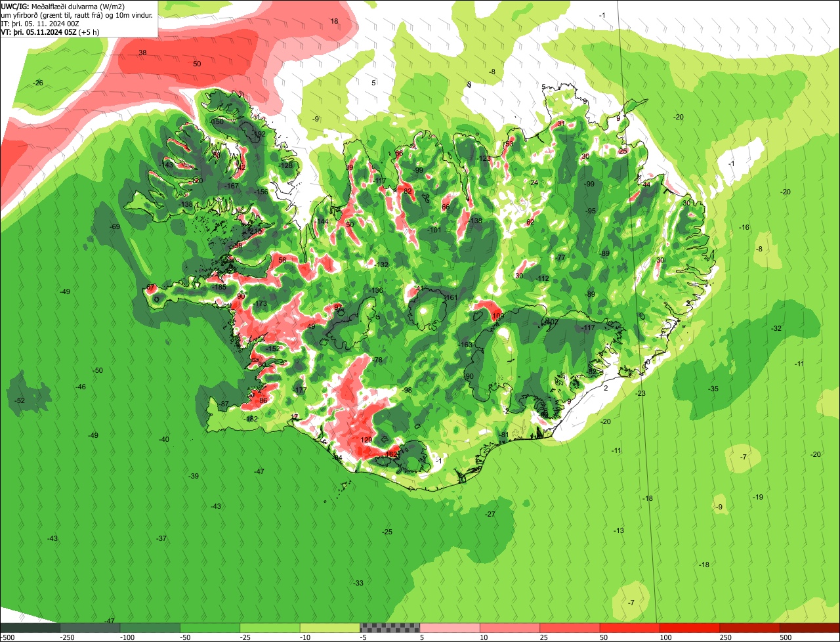
Task: Click the map value "-132" in the interior
Action: pyautogui.click(x=382, y=265)
